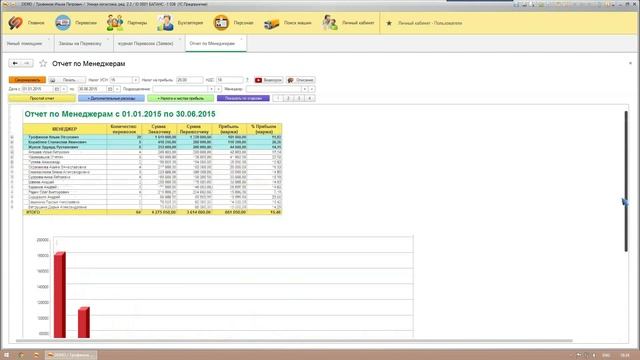Open the Описание button
The width and height of the screenshot is (640, 360).
pos(300,80)
